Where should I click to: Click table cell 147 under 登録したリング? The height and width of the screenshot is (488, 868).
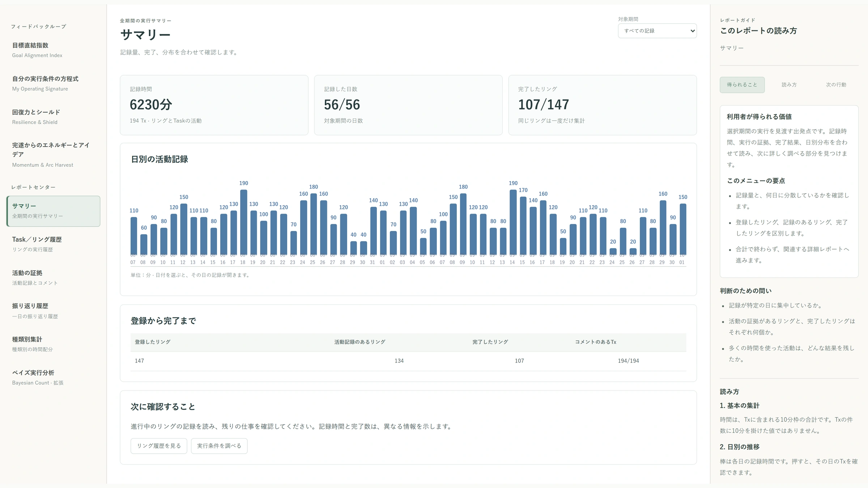[139, 361]
